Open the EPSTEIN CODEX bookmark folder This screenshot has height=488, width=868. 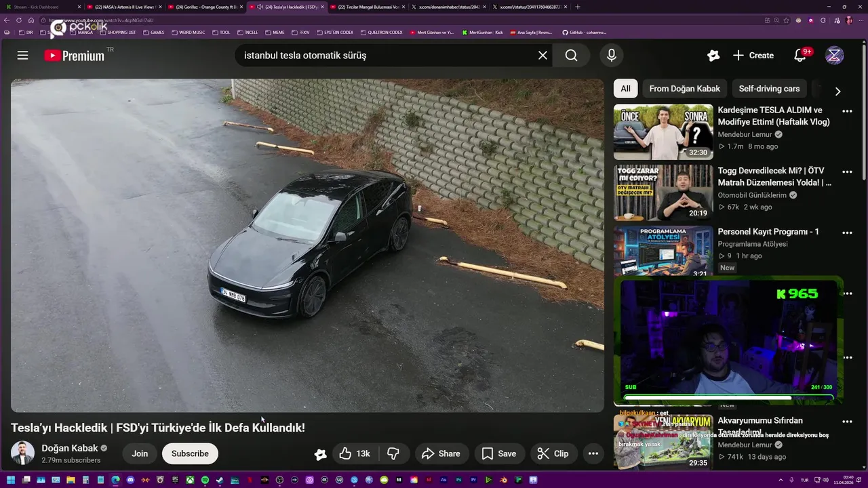[x=335, y=32]
